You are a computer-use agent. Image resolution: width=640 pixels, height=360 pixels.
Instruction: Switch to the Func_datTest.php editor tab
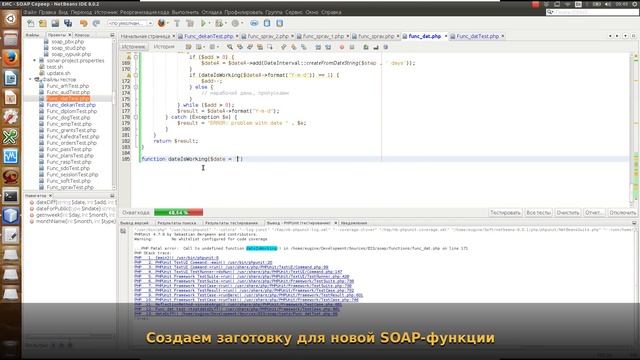pos(478,36)
